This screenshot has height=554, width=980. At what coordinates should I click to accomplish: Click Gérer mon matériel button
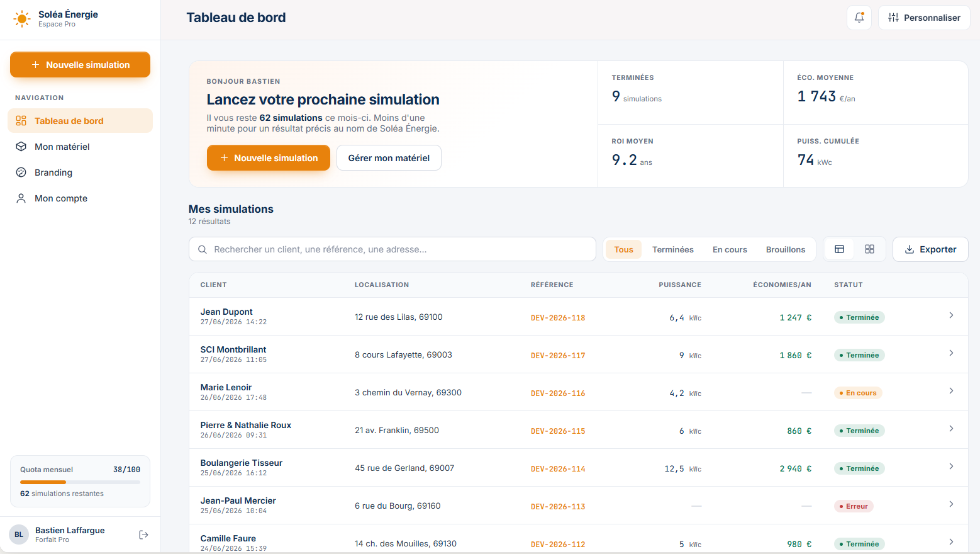click(x=389, y=158)
